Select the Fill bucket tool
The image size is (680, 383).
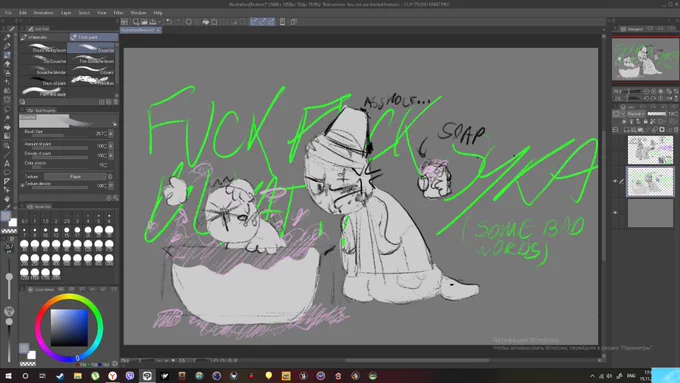7,127
